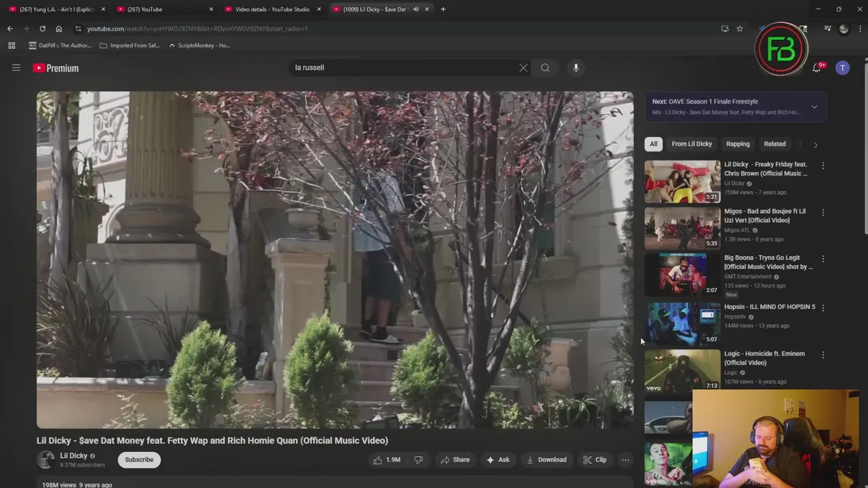Open DatPiff bookmark
Viewport: 868px width, 488px height.
tap(60, 45)
